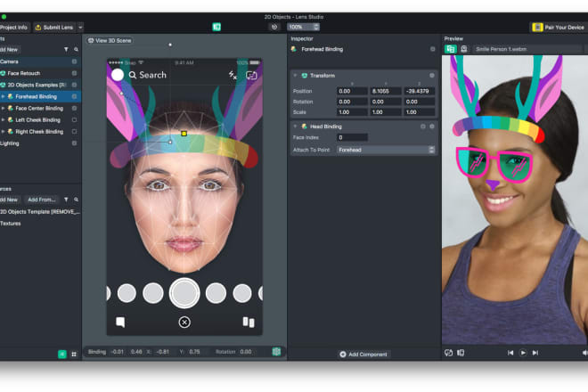Viewport: 588px width, 392px height.
Task: Click the Resources panel search icon
Action: point(76,200)
